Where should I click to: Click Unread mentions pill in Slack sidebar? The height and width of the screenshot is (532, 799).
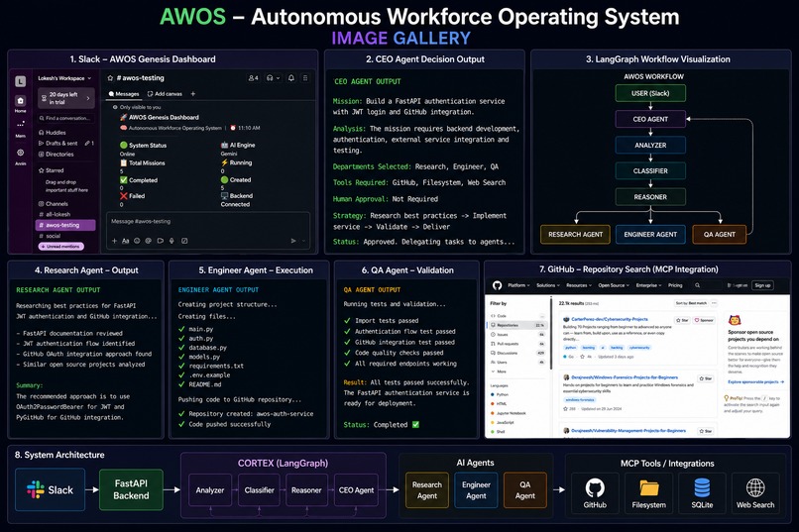[61, 247]
